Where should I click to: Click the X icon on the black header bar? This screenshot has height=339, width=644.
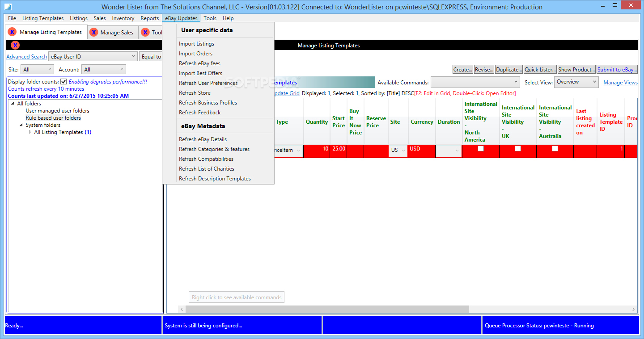pyautogui.click(x=15, y=45)
